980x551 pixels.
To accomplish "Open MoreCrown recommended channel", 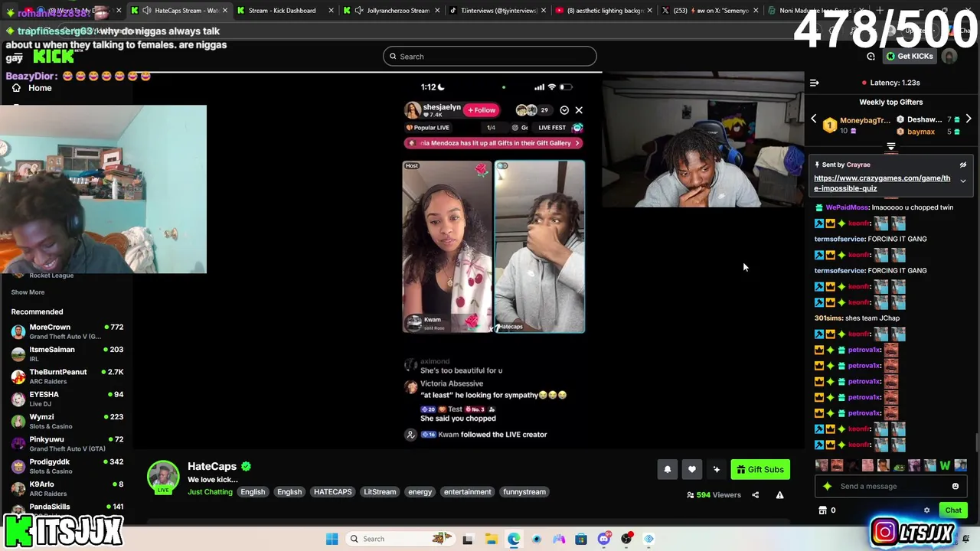I will pyautogui.click(x=67, y=331).
